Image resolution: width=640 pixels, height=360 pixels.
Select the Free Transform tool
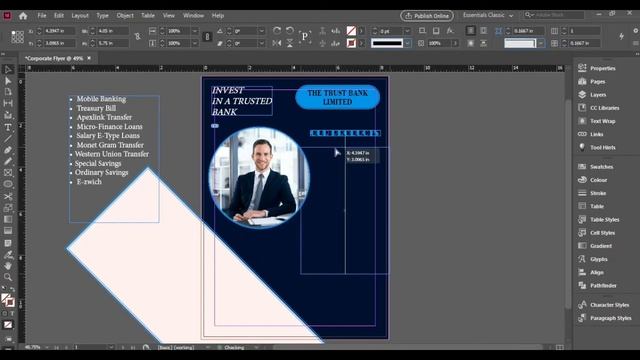(x=8, y=208)
